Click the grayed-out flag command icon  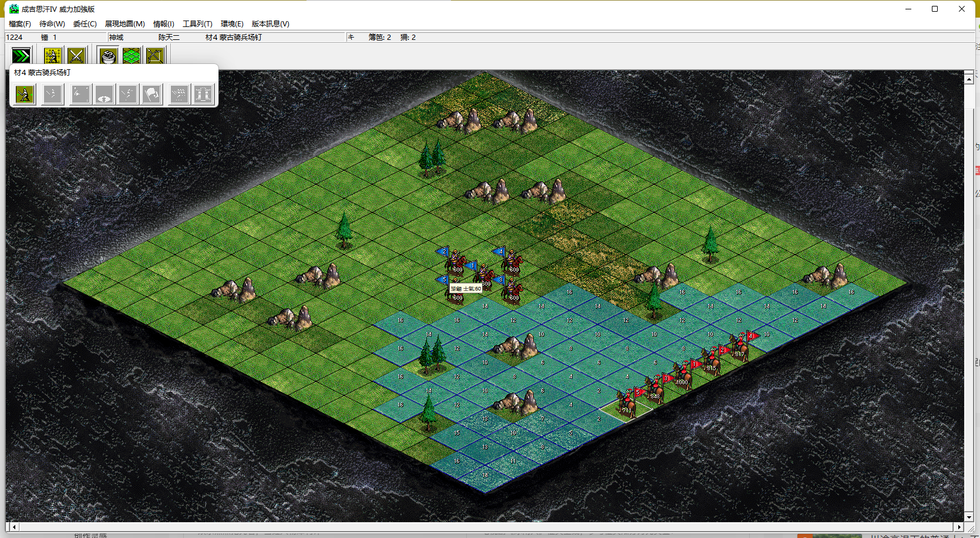click(x=151, y=94)
